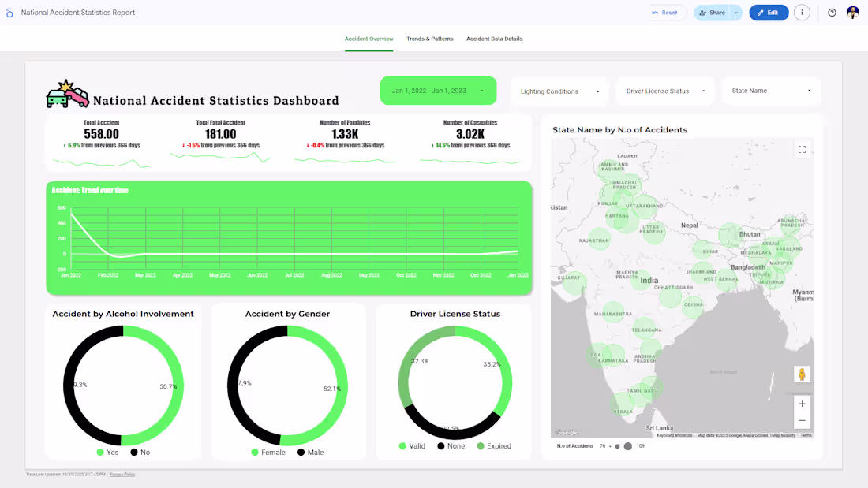Click the Telangana bubble on the map
The image size is (868, 488).
click(x=644, y=329)
